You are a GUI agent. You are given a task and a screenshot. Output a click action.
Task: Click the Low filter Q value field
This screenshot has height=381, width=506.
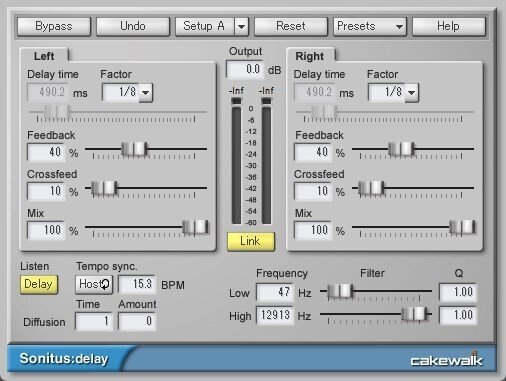coord(458,292)
